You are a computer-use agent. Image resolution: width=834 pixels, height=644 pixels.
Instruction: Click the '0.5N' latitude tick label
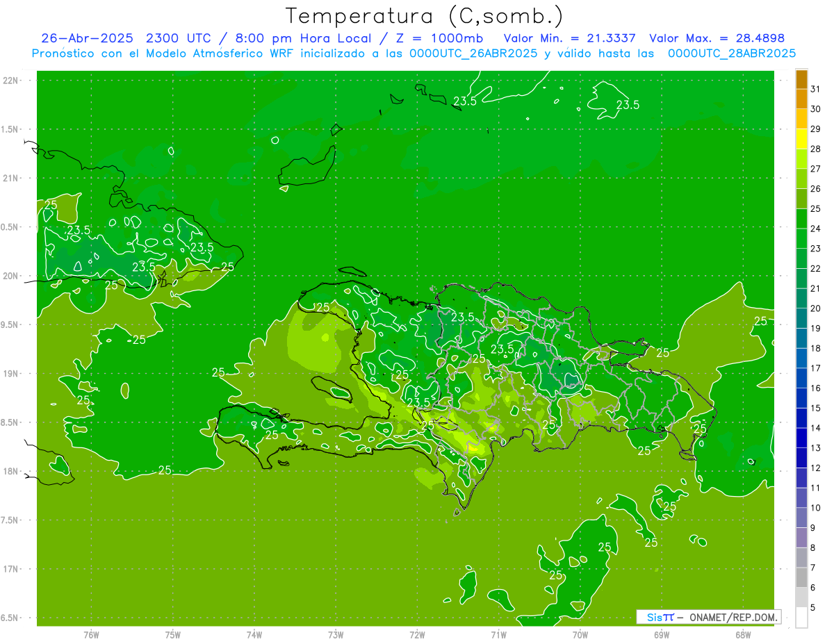[10, 227]
